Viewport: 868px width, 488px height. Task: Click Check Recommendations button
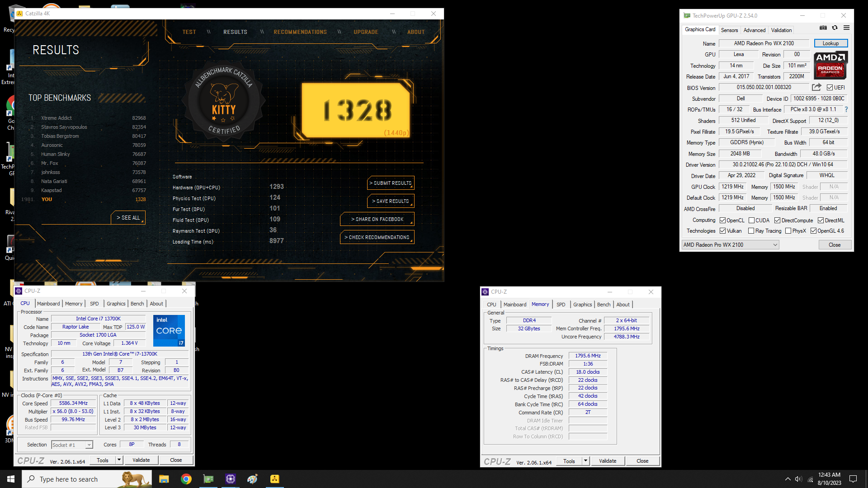[377, 237]
